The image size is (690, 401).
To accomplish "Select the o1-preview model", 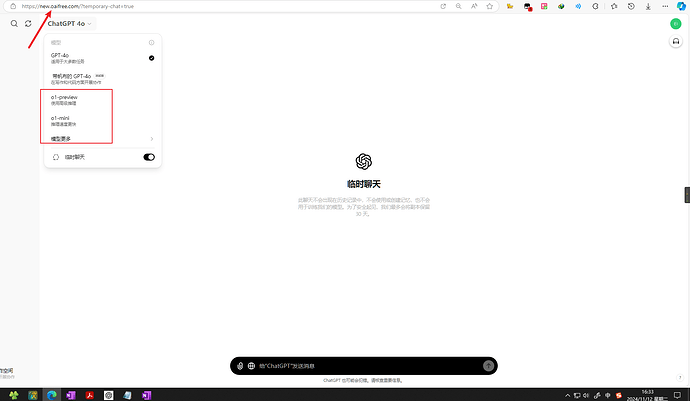I will (x=103, y=100).
